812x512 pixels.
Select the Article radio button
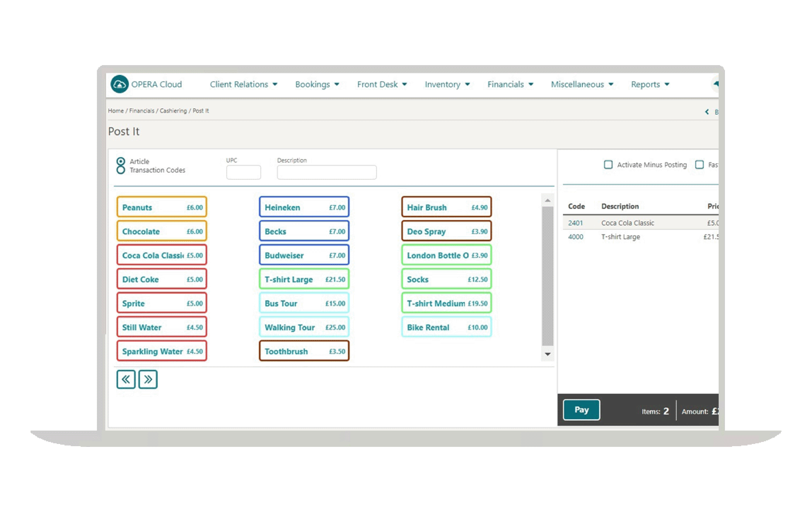click(121, 162)
